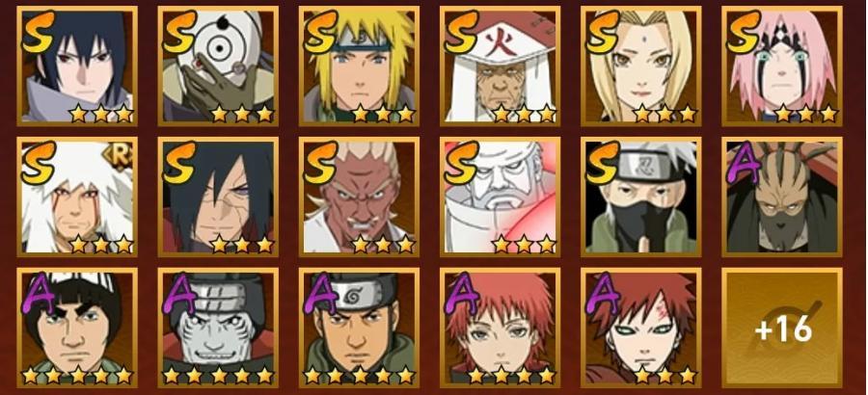Pick the Gaara portrait with forehead mark

pyautogui.click(x=641, y=328)
